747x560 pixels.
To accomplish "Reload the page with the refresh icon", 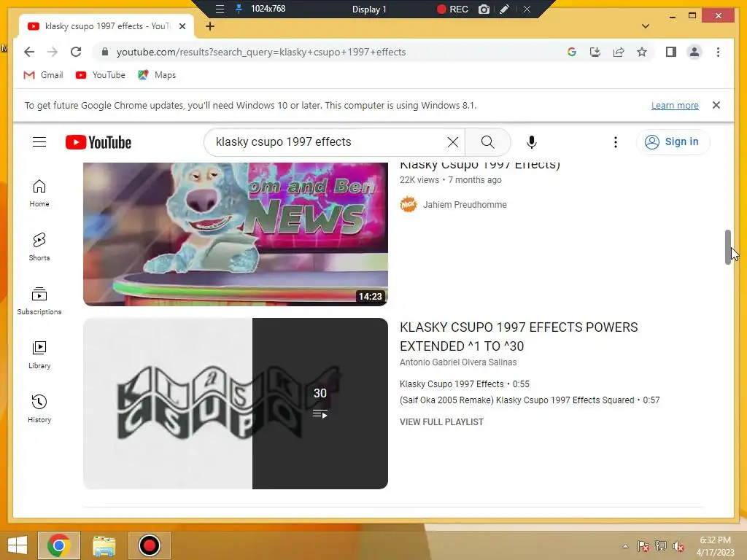I will pos(76,52).
